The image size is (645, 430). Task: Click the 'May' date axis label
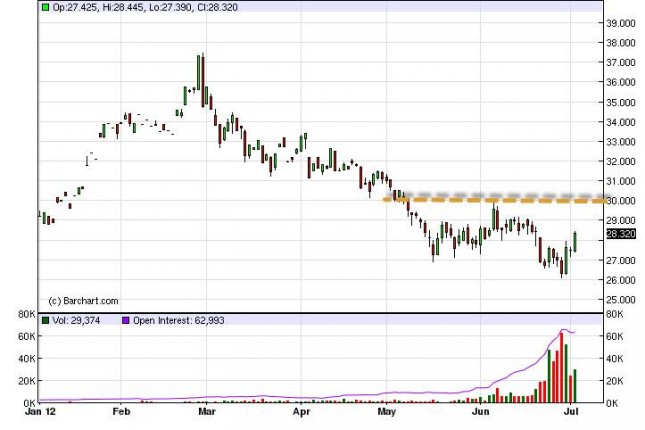[387, 411]
